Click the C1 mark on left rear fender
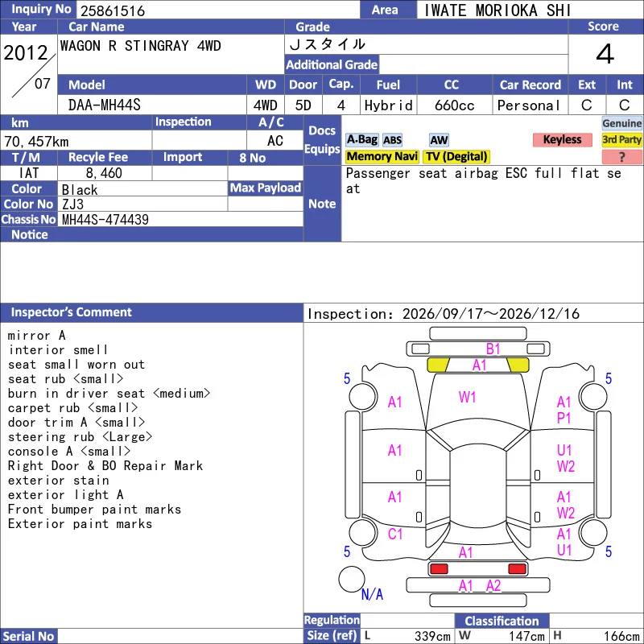 click(395, 534)
